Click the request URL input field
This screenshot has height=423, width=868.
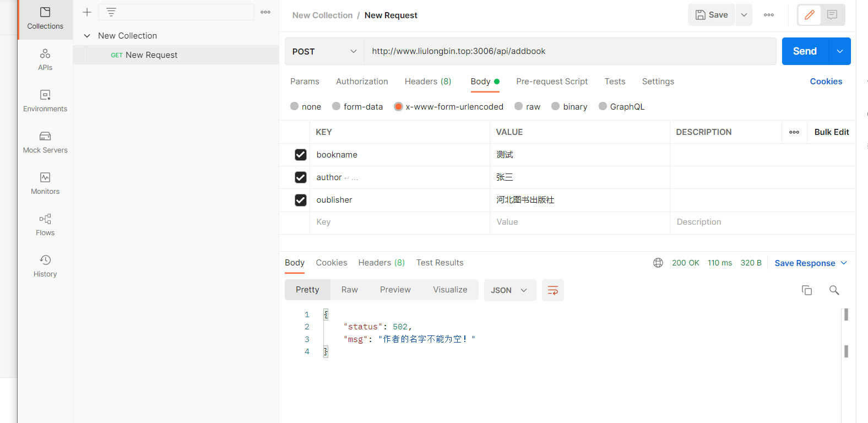(570, 51)
